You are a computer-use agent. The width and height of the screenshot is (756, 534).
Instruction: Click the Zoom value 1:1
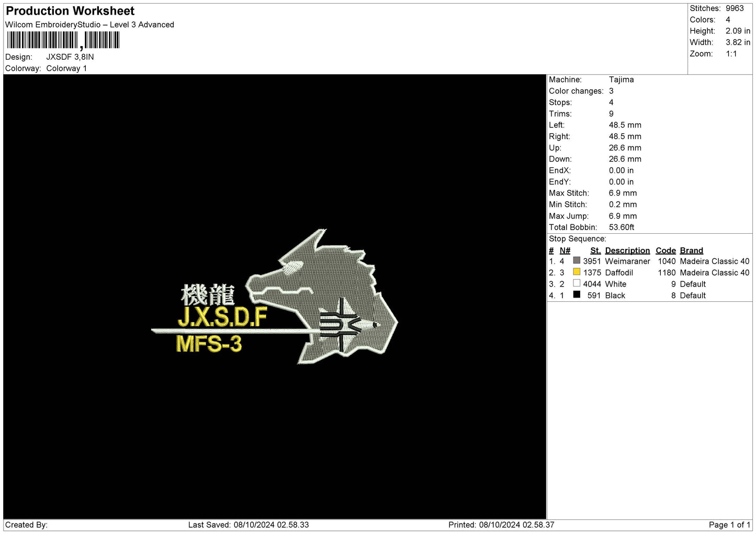(x=731, y=54)
